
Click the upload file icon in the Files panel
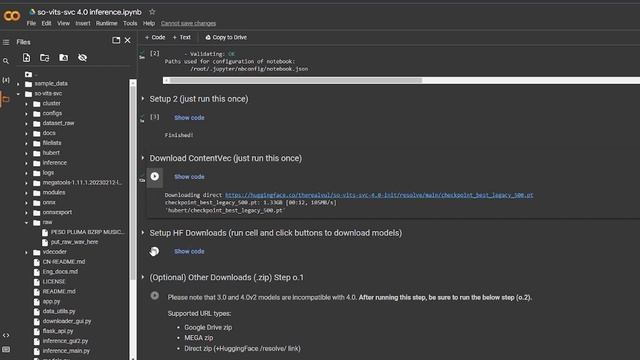pyautogui.click(x=27, y=58)
